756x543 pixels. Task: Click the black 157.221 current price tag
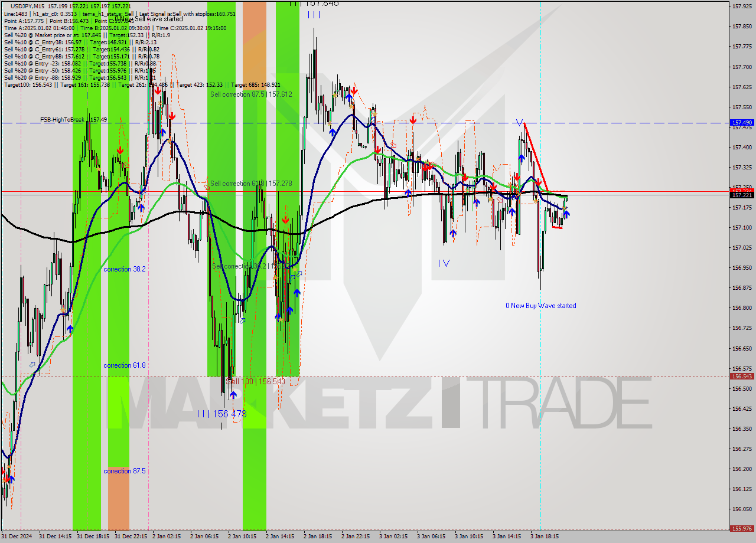point(742,195)
